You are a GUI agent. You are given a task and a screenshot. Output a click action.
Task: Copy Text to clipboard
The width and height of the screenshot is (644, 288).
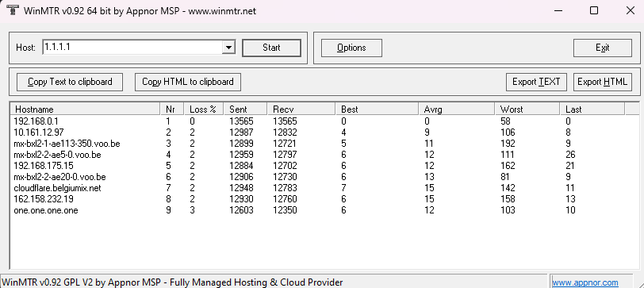coord(70,82)
